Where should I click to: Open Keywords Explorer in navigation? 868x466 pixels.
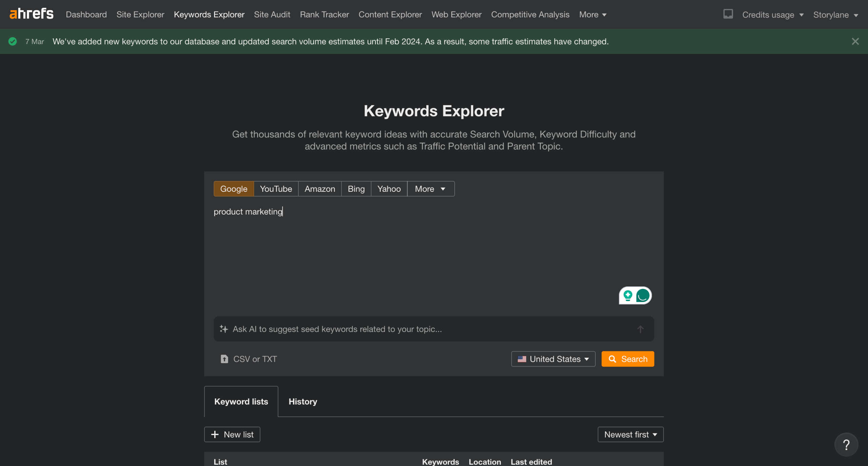click(209, 15)
